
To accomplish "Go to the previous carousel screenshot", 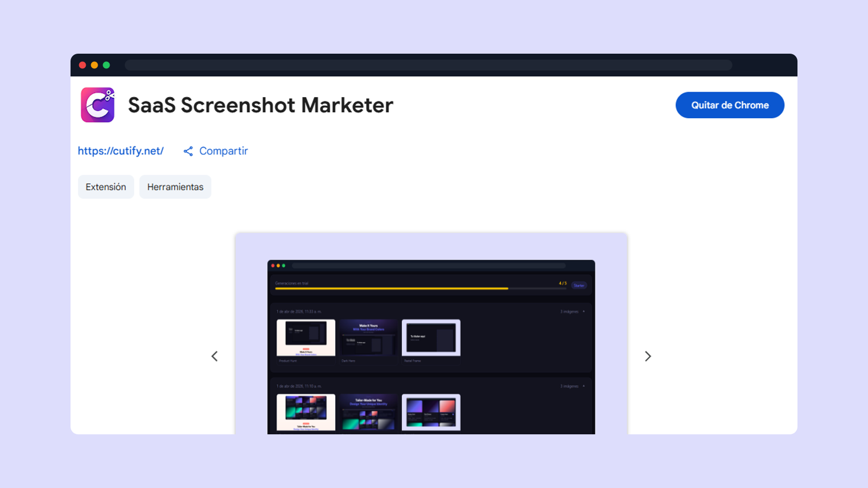I will point(214,356).
